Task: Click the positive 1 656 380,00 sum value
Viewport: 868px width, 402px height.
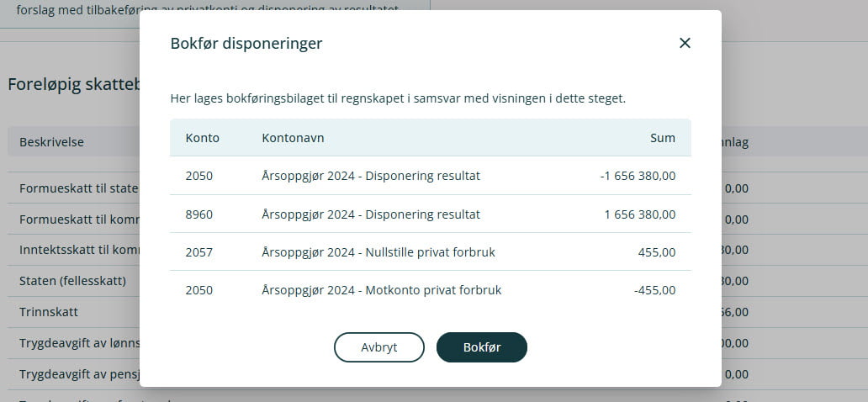Action: (x=639, y=214)
